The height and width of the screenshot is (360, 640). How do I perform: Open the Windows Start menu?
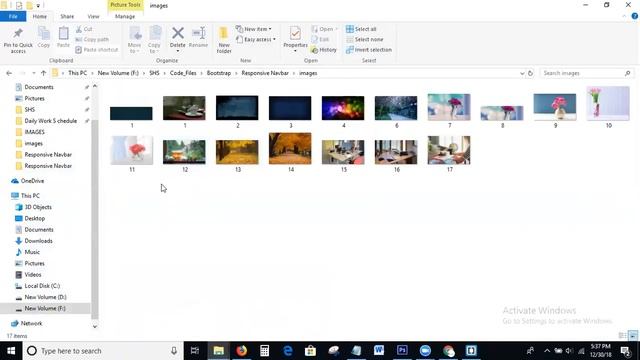pos(11,351)
